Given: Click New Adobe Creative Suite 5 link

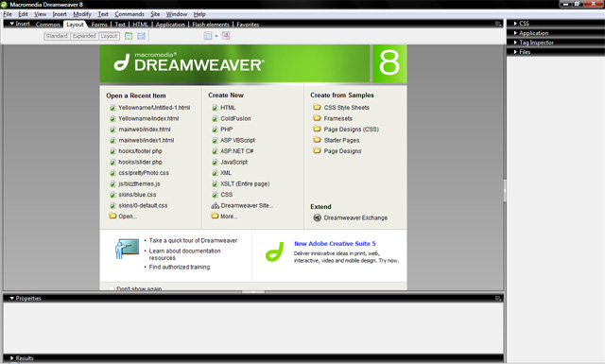Looking at the screenshot, I should pos(335,244).
